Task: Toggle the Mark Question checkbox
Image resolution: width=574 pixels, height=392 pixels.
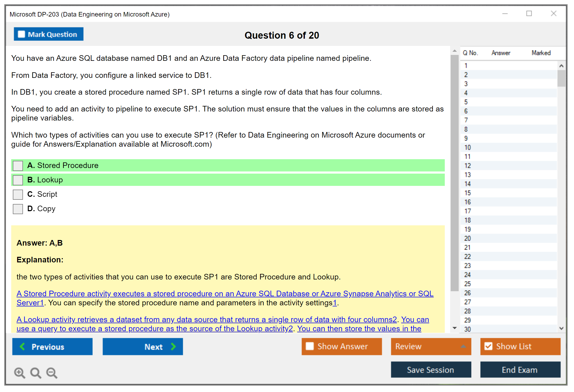Action: [21, 34]
